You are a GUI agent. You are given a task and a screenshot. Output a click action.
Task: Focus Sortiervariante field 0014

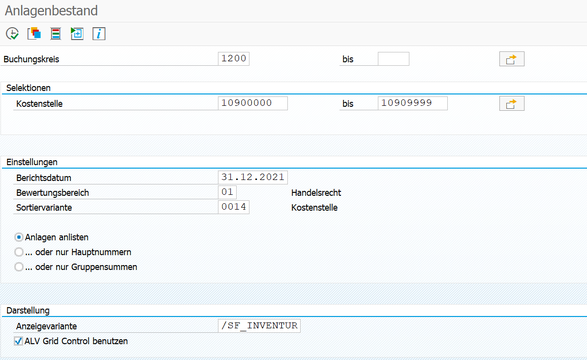pos(234,207)
